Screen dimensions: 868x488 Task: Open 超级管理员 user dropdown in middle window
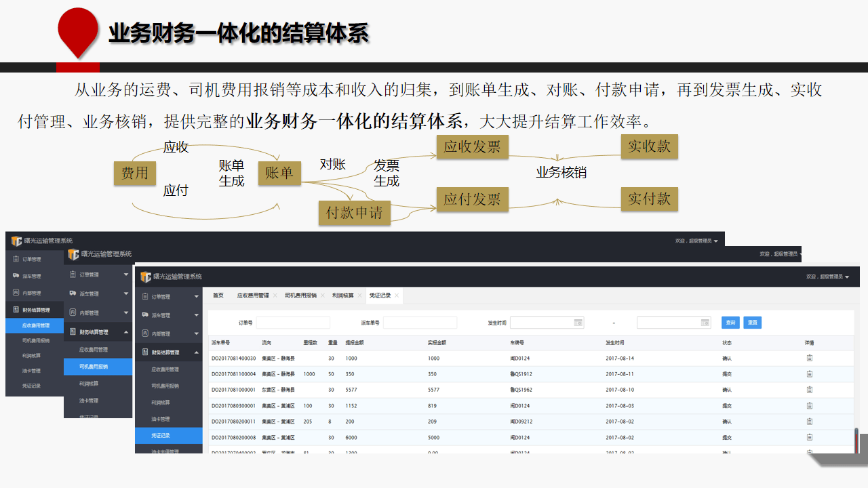click(781, 254)
